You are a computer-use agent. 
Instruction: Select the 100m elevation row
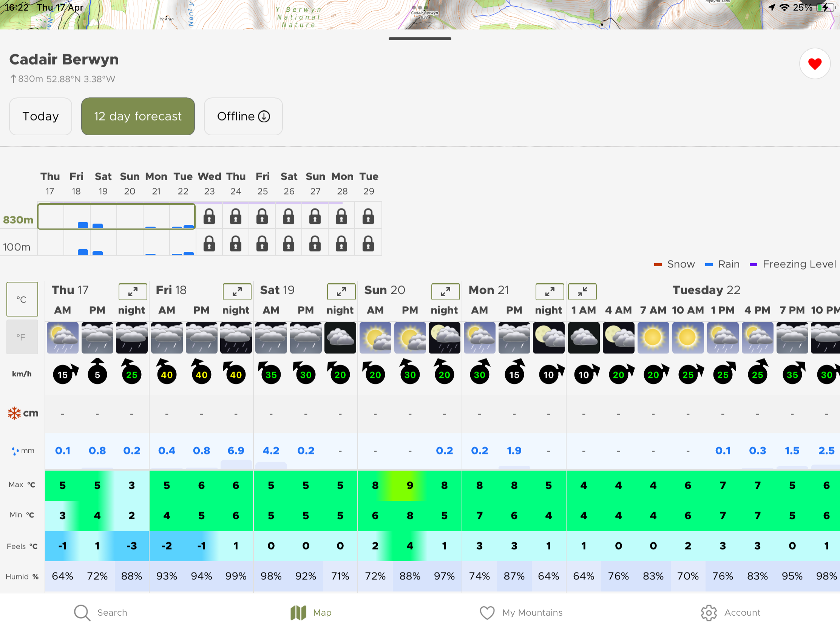[x=17, y=247]
